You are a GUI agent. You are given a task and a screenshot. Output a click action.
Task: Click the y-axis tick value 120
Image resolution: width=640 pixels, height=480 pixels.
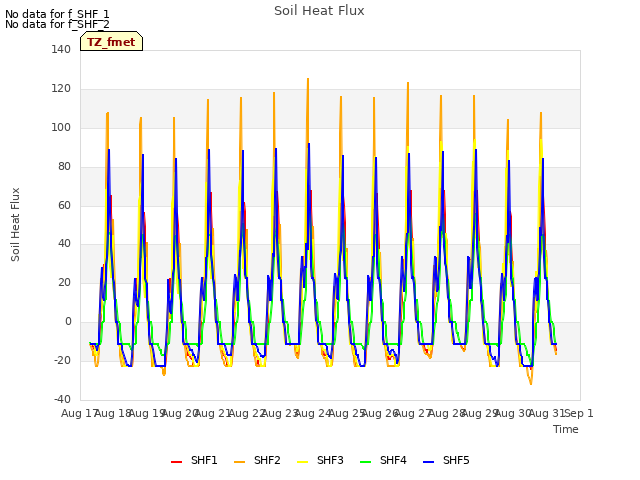point(61,89)
